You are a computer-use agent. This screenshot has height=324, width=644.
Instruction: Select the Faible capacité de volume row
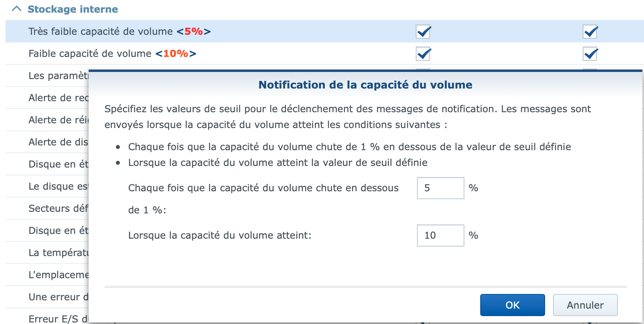pos(90,54)
